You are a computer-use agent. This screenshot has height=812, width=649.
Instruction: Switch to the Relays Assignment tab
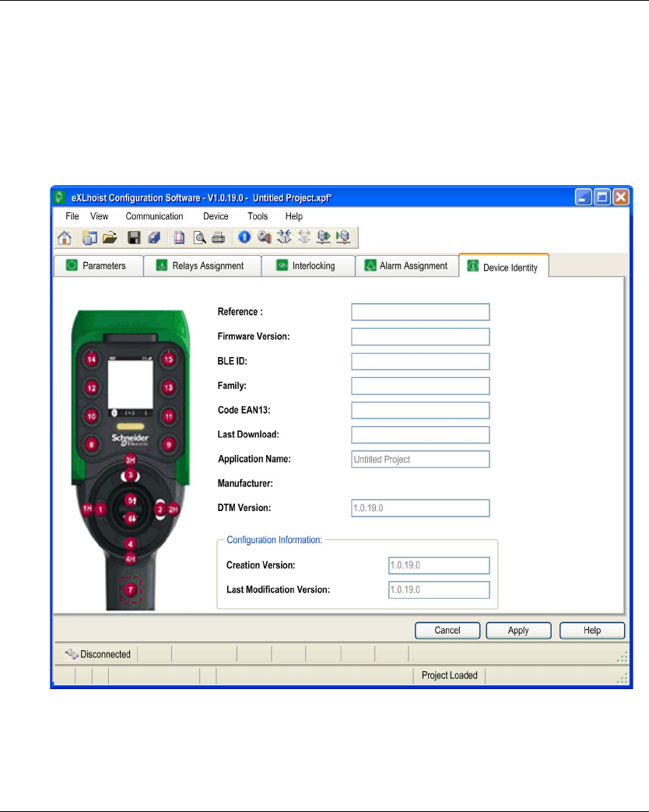click(x=202, y=266)
